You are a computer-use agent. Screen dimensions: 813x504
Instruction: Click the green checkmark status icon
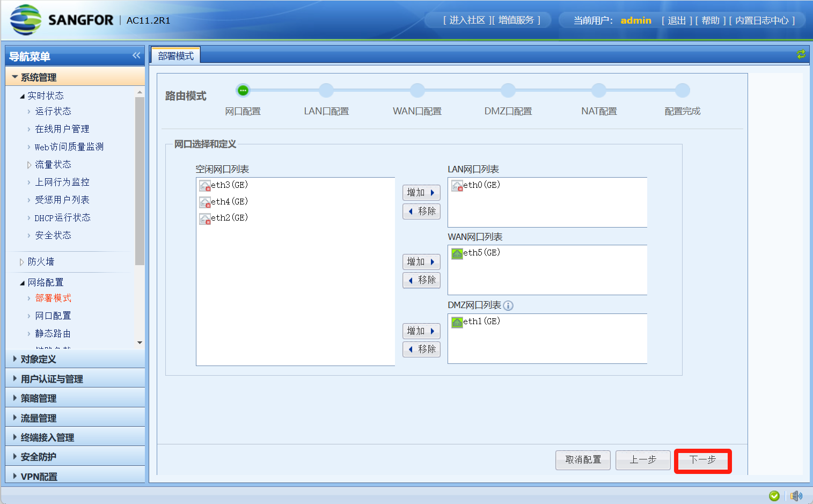coord(774,495)
